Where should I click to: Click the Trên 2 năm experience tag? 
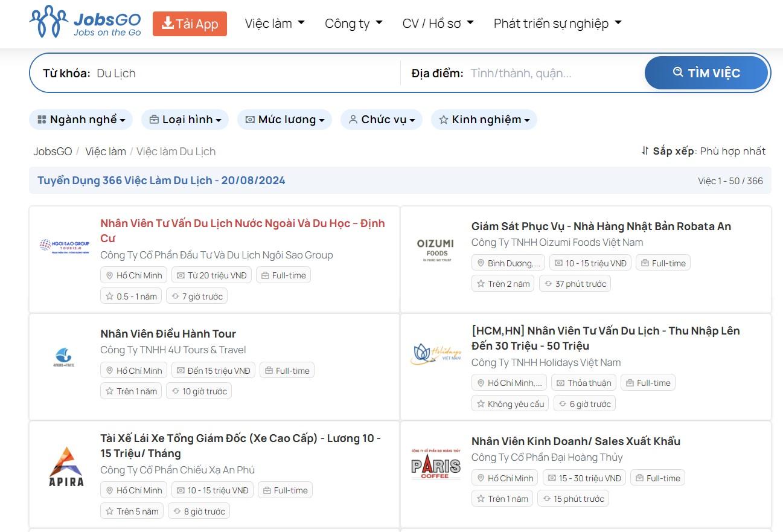(503, 284)
